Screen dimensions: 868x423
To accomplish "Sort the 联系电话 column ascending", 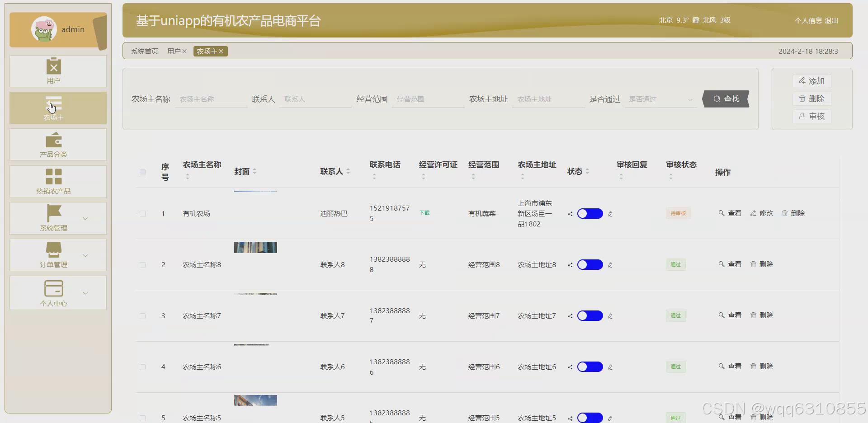I will (x=374, y=174).
